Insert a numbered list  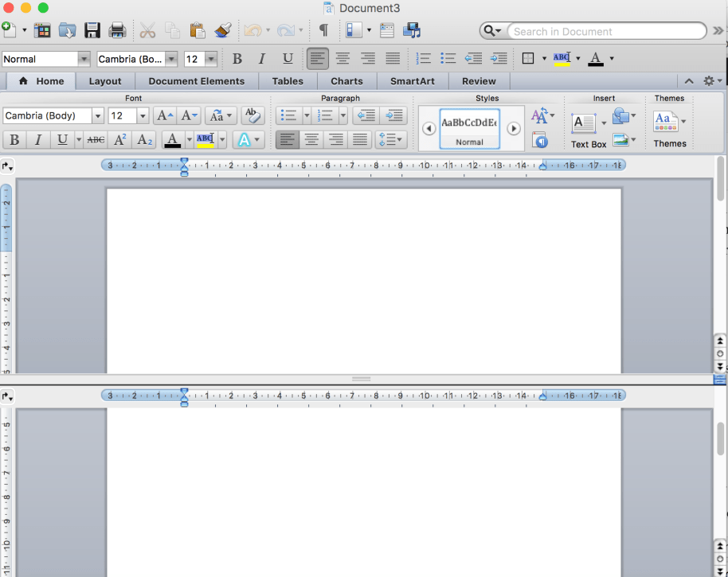pyautogui.click(x=421, y=58)
